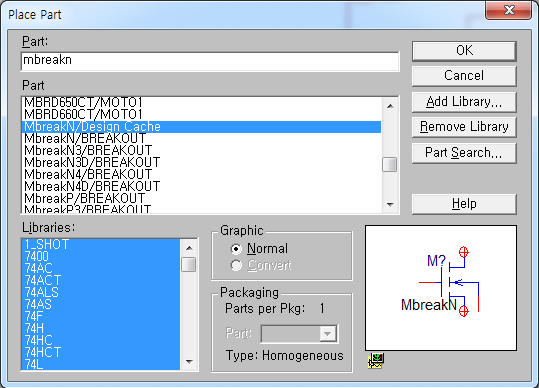Select 74L library
The width and height of the screenshot is (539, 388).
click(x=101, y=364)
